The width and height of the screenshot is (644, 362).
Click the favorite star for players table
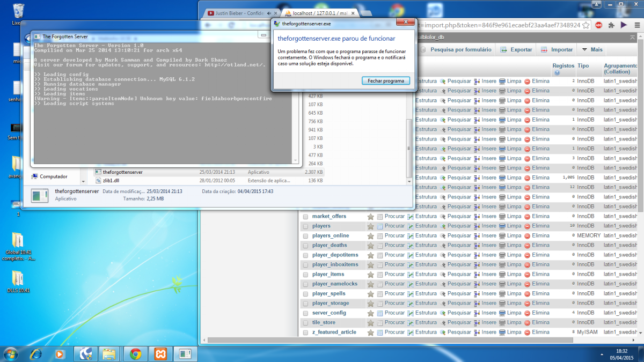370,226
